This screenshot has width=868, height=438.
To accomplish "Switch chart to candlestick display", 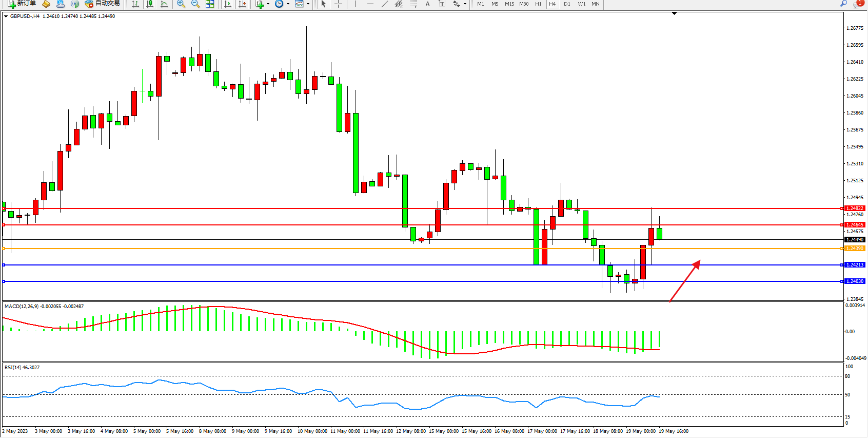I will 150,4.
